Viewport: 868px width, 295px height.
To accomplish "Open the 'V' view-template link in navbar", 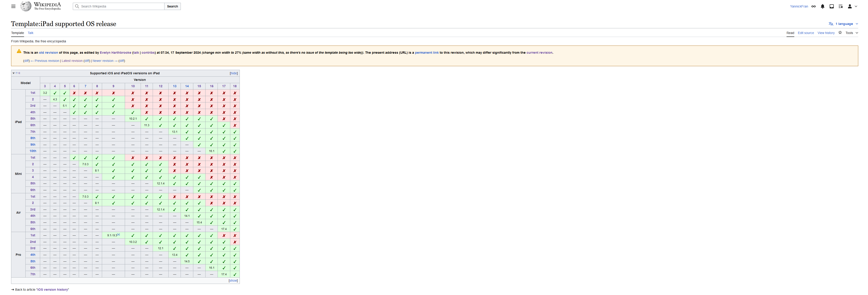I will (x=13, y=73).
